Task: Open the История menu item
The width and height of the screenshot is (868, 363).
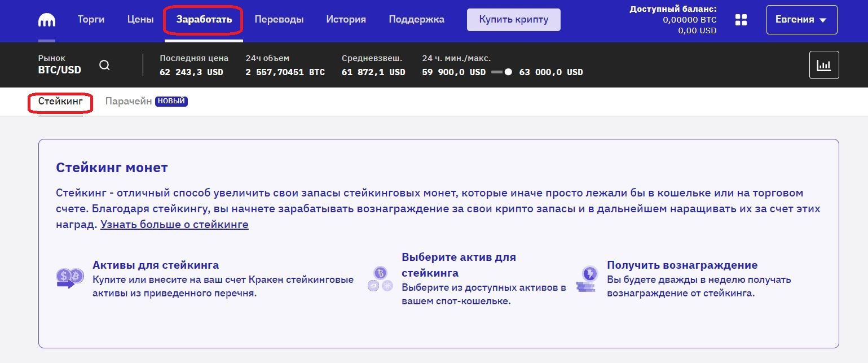Action: [x=346, y=19]
